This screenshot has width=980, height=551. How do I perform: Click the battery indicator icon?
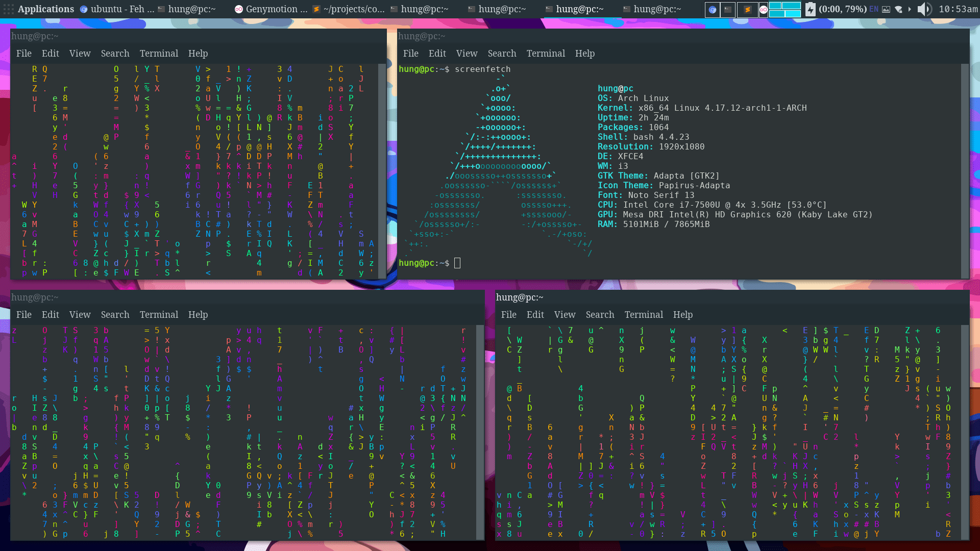[811, 9]
